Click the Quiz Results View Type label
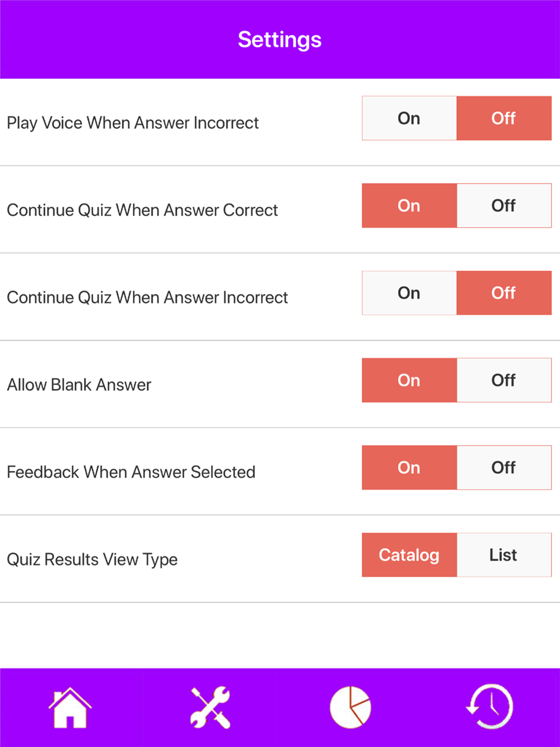The image size is (560, 747). (x=92, y=559)
